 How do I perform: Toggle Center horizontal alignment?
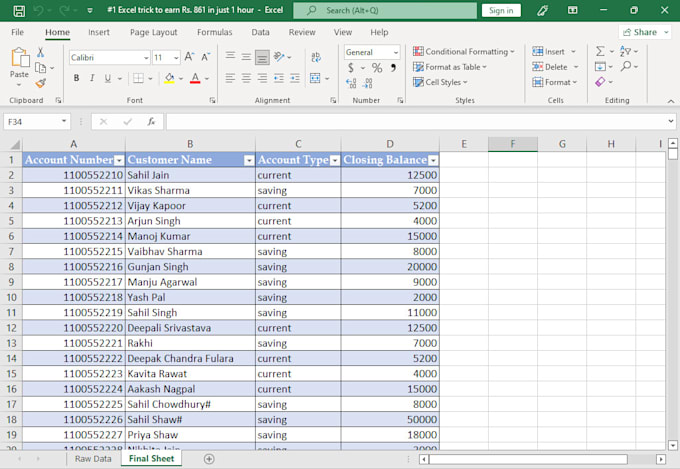click(246, 78)
